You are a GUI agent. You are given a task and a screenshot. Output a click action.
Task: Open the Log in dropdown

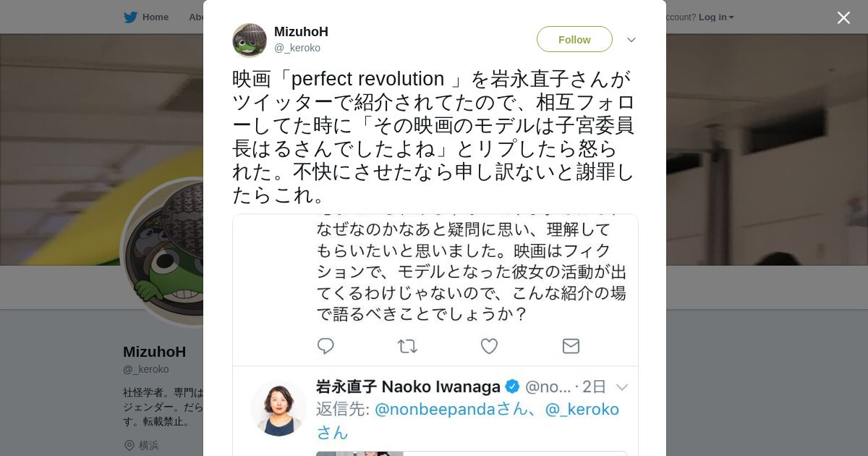coord(716,17)
